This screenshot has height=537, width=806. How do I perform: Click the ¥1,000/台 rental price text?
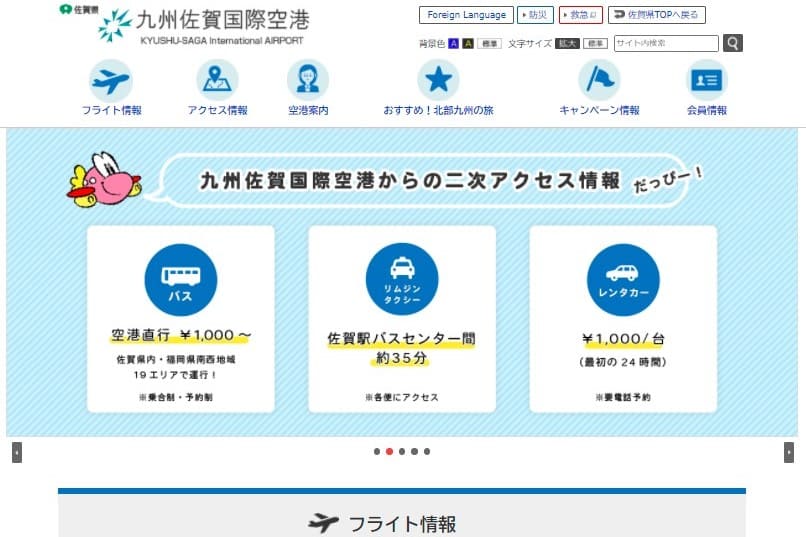pyautogui.click(x=623, y=339)
